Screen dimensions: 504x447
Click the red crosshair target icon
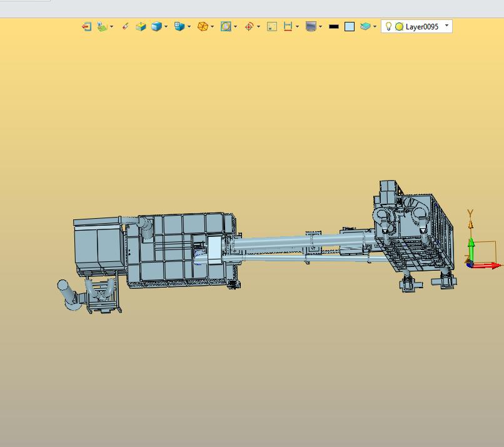click(249, 26)
